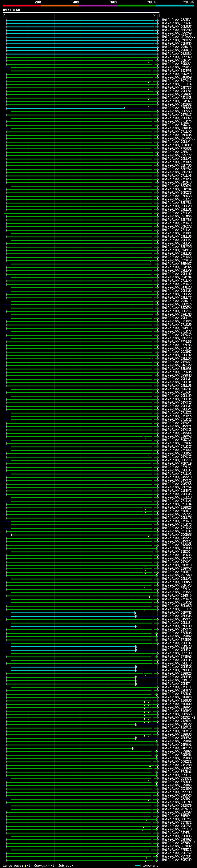Screen dimensions: 197x868
Task: Click the cyan alignment bar for Q8S5C2
Action: [82, 20]
